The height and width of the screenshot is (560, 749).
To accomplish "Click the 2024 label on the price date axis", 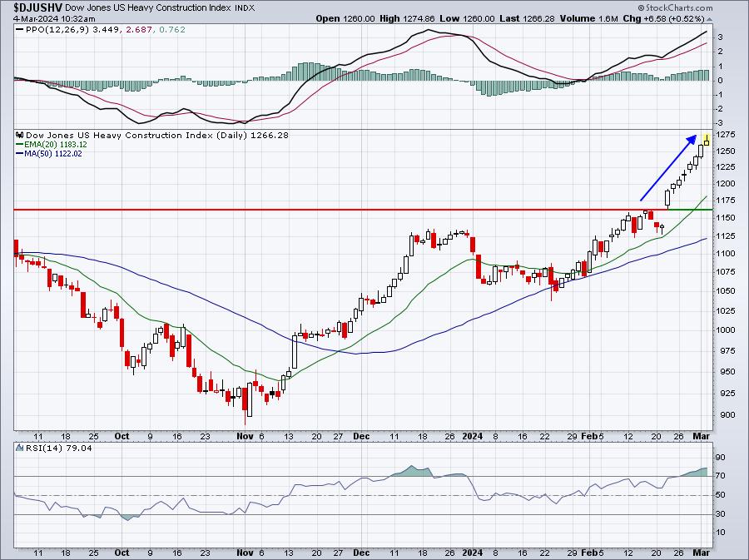I will click(473, 436).
